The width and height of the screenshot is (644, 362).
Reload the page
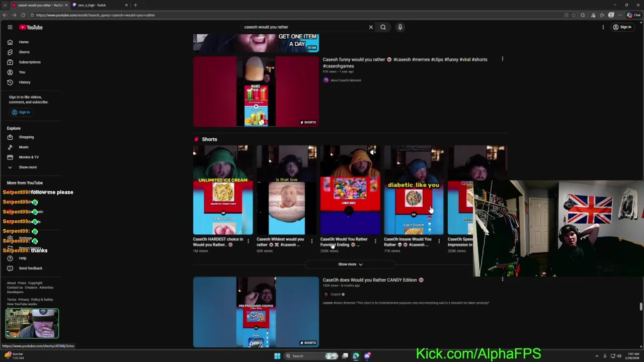23,15
